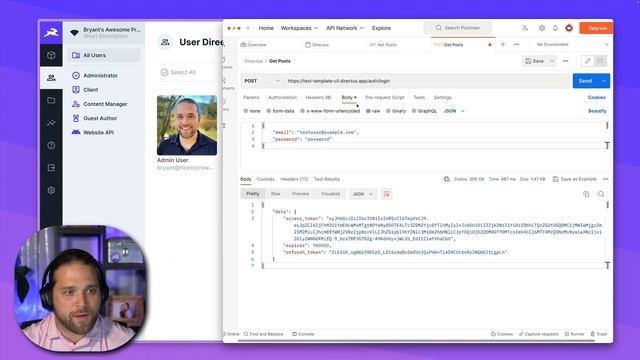Image resolution: width=640 pixels, height=360 pixels.
Task: Toggle Select All in Directus User Directory
Action: (x=178, y=72)
